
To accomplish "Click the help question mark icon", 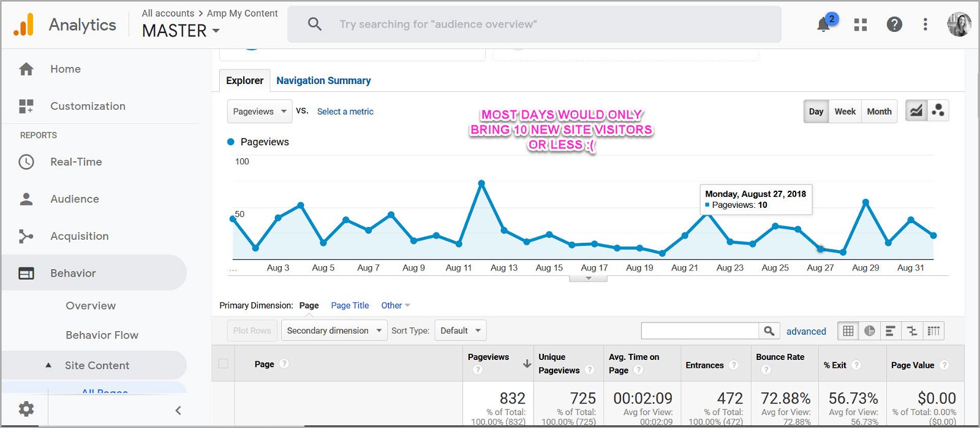I will [894, 25].
